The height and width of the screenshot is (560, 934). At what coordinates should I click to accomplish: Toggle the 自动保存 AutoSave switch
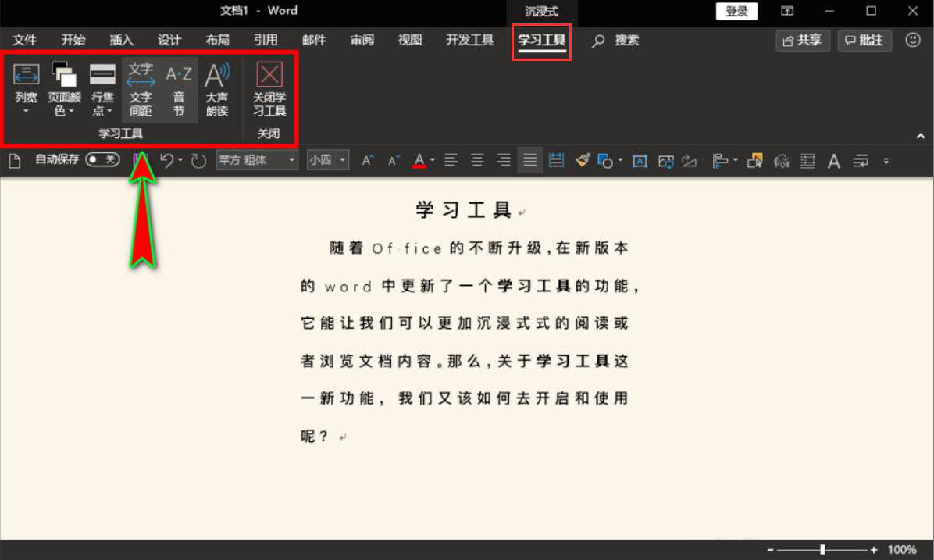[102, 159]
